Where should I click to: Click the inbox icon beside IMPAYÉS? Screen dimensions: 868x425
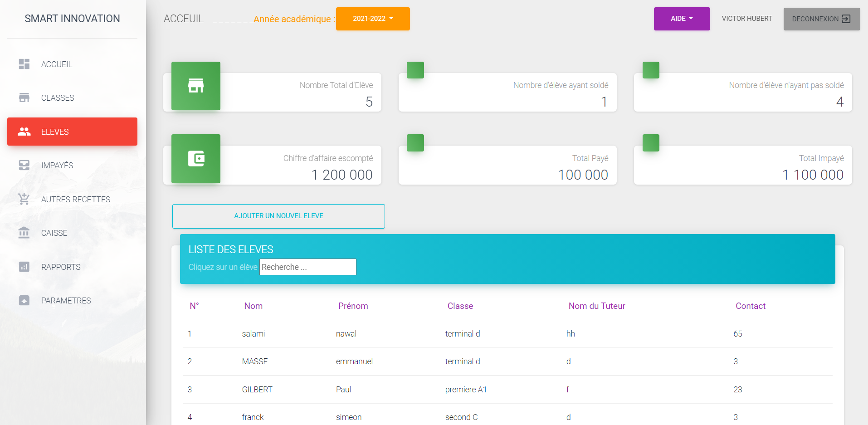point(24,165)
